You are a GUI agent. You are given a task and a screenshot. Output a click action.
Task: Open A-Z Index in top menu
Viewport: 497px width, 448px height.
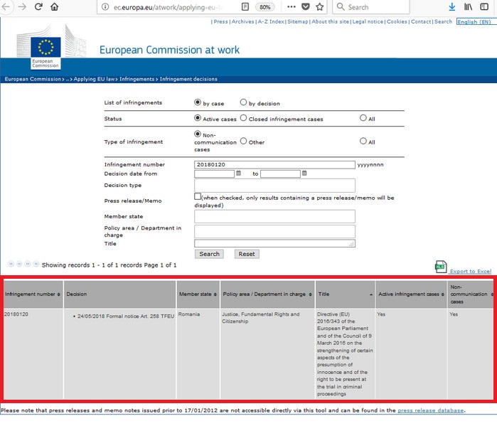click(x=271, y=21)
